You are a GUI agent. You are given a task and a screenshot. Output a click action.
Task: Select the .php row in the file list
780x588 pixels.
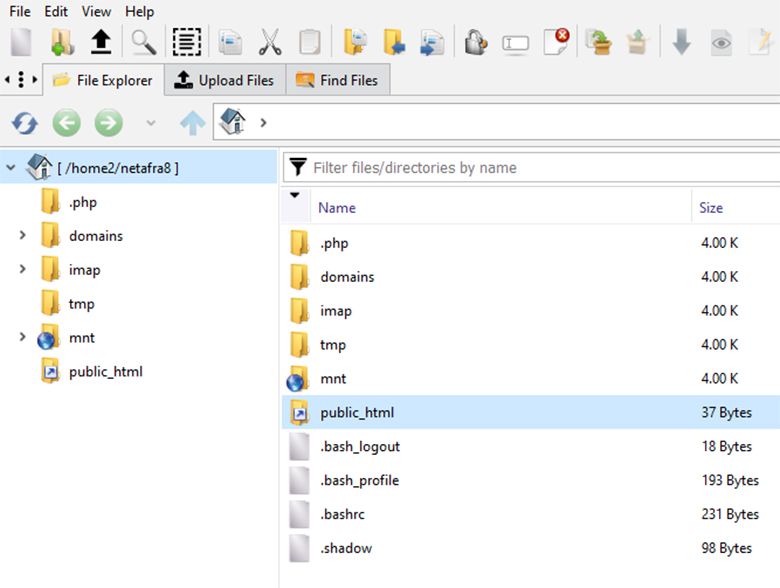coord(530,243)
